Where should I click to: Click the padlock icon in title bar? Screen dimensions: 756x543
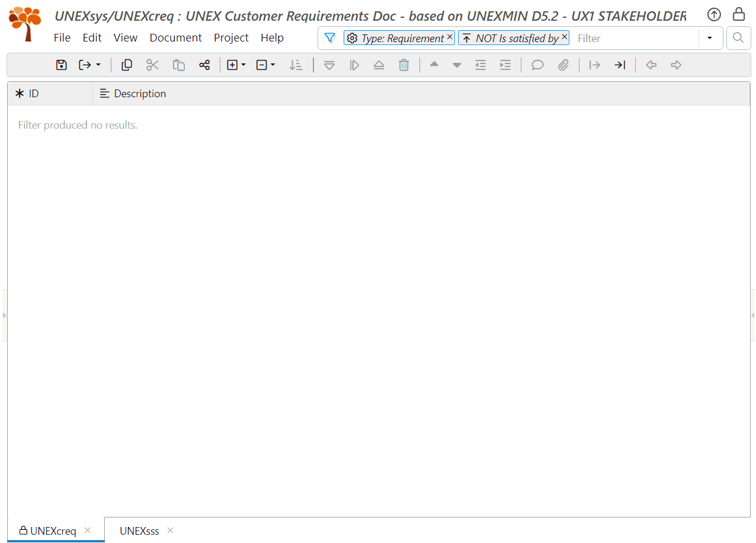739,14
